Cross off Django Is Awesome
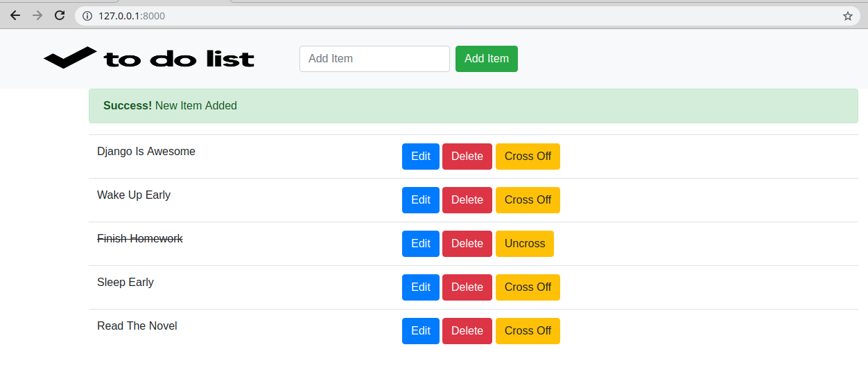The height and width of the screenshot is (392, 868). [528, 157]
